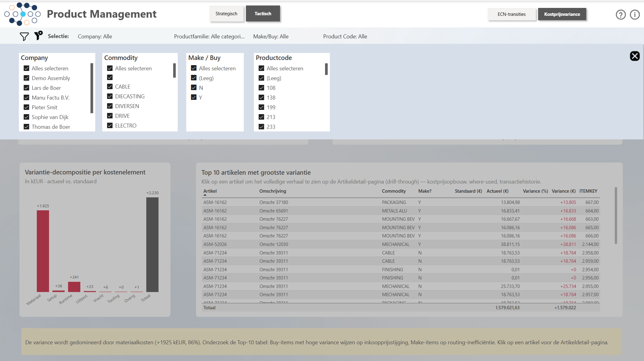Select the Runtime bar in the waterfall chart

pos(74,287)
